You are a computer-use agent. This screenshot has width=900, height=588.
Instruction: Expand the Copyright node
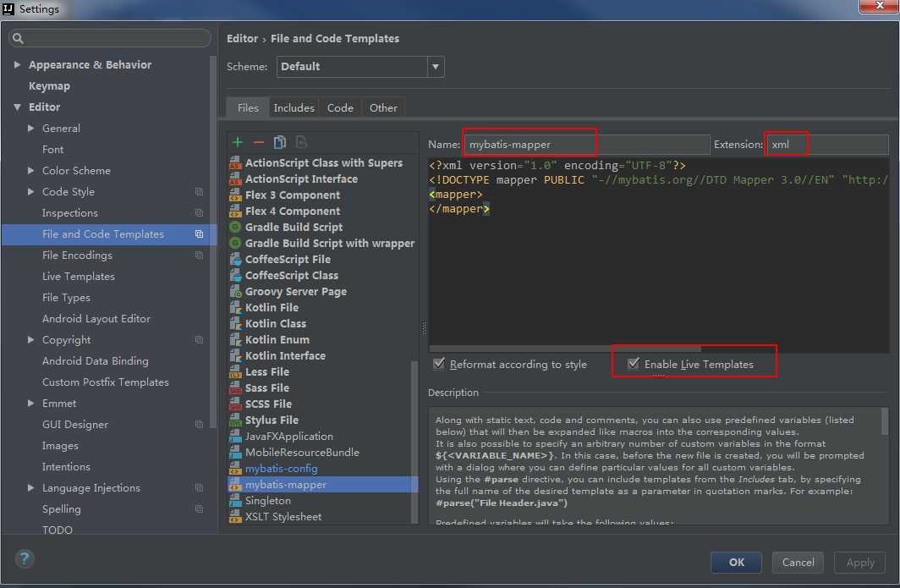tap(31, 340)
